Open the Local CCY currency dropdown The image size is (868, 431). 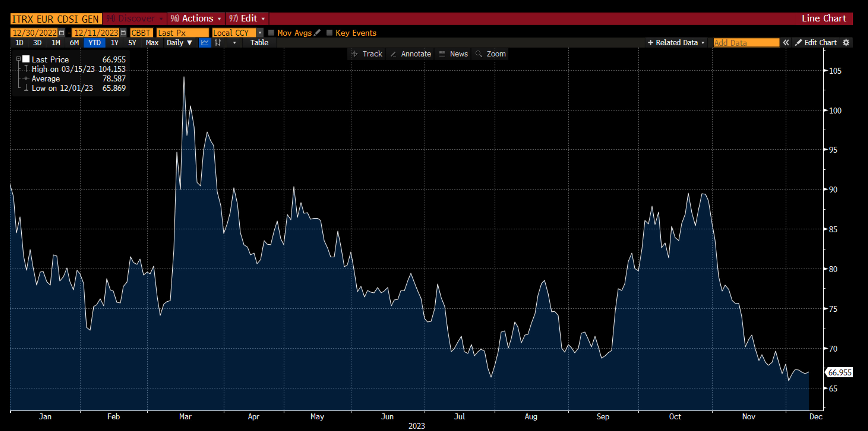(x=260, y=33)
